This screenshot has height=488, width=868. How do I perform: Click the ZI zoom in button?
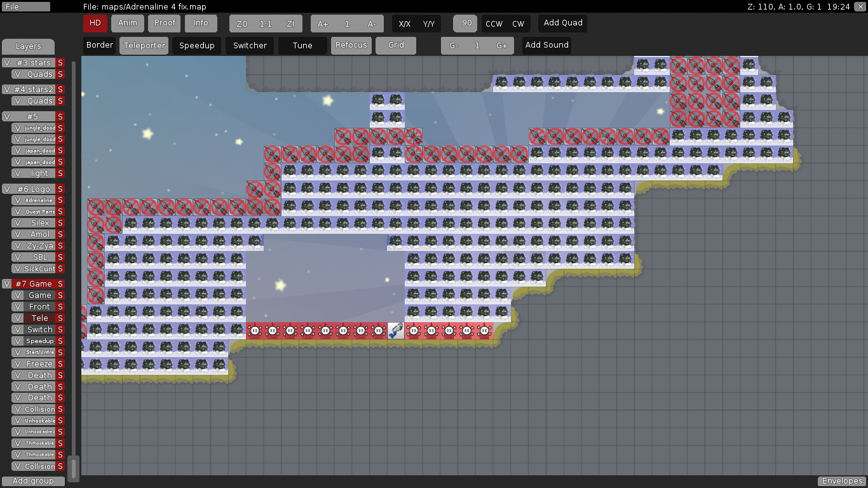coord(290,24)
